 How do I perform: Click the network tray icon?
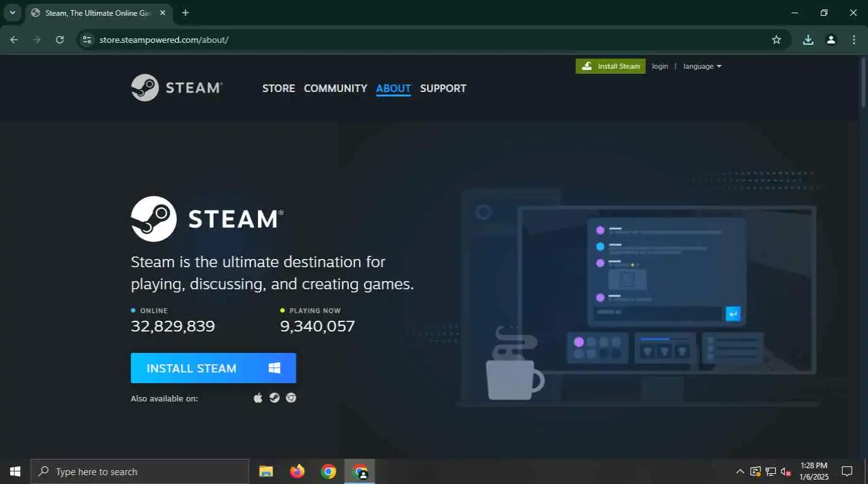click(771, 471)
